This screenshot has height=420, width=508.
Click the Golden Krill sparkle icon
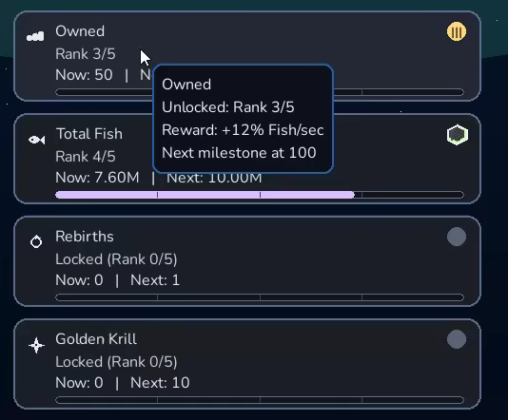(x=36, y=345)
